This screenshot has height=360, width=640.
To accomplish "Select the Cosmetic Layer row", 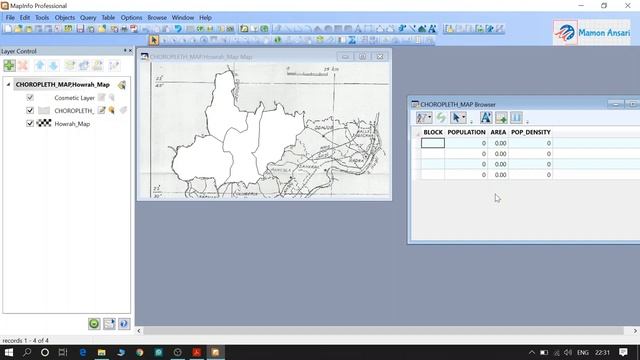I will [x=74, y=98].
